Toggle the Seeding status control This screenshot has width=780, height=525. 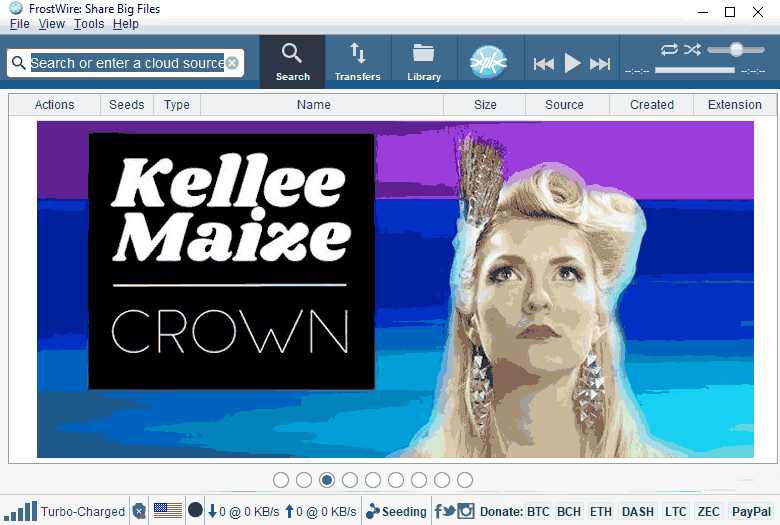point(396,511)
